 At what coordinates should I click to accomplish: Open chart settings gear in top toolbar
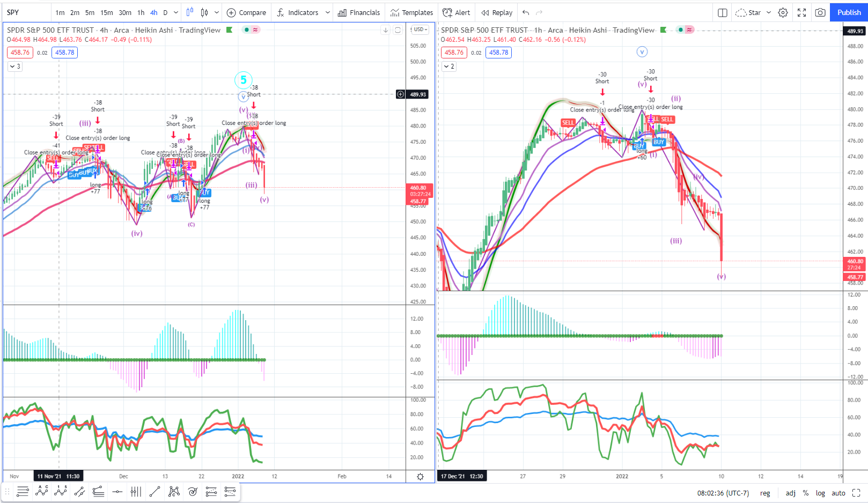783,12
